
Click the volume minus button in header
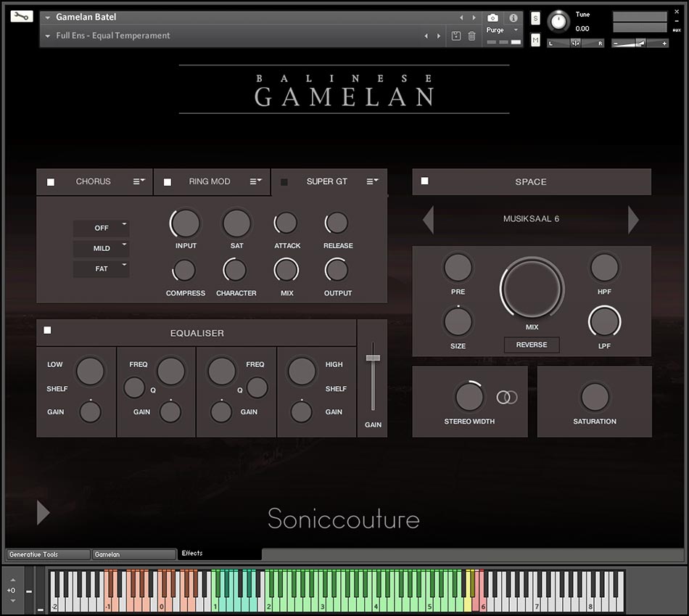(616, 43)
